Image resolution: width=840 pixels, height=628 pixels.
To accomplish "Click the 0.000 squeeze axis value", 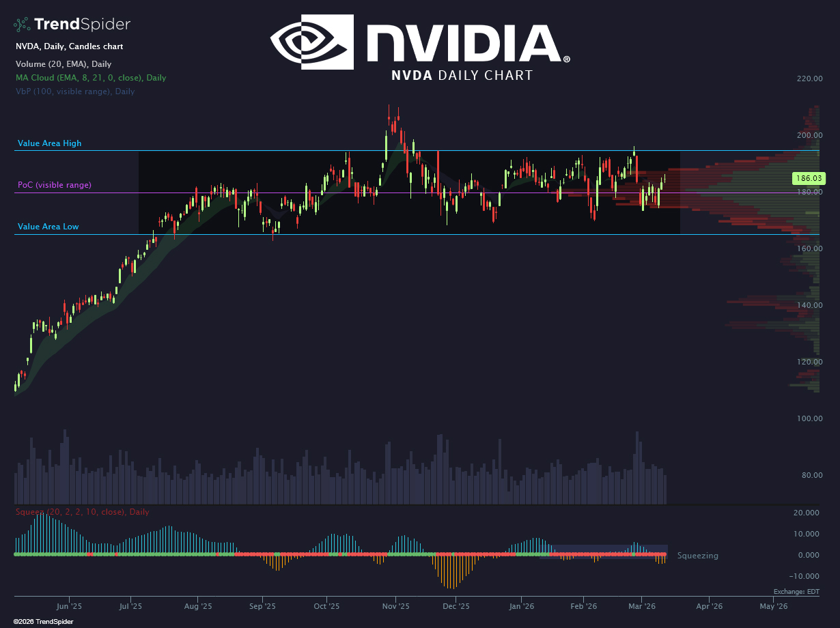I will tap(809, 555).
